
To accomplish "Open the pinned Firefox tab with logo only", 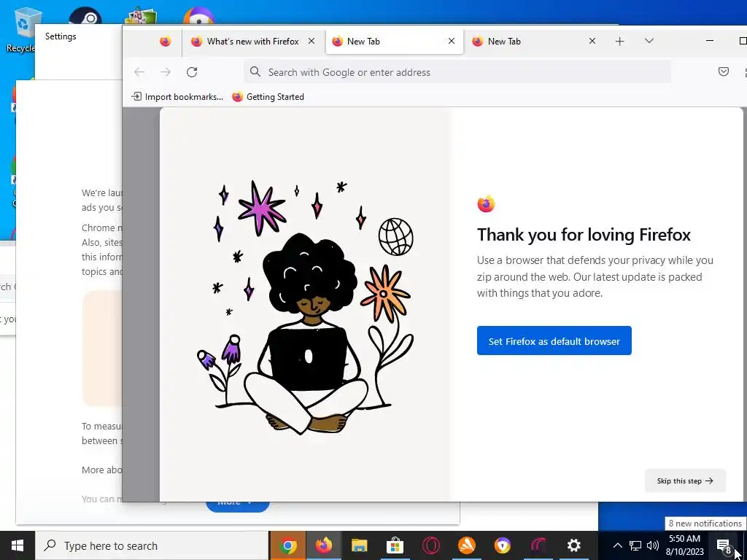I will click(x=166, y=42).
